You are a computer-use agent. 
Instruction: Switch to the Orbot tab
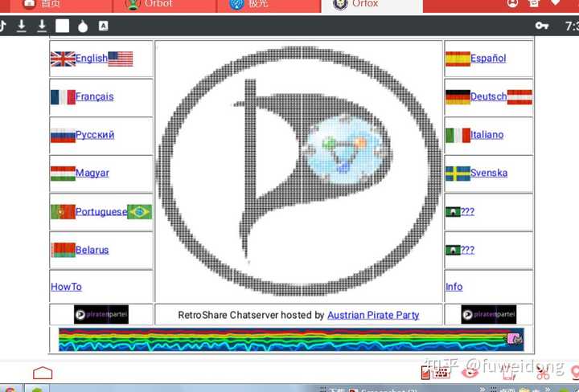(x=164, y=5)
